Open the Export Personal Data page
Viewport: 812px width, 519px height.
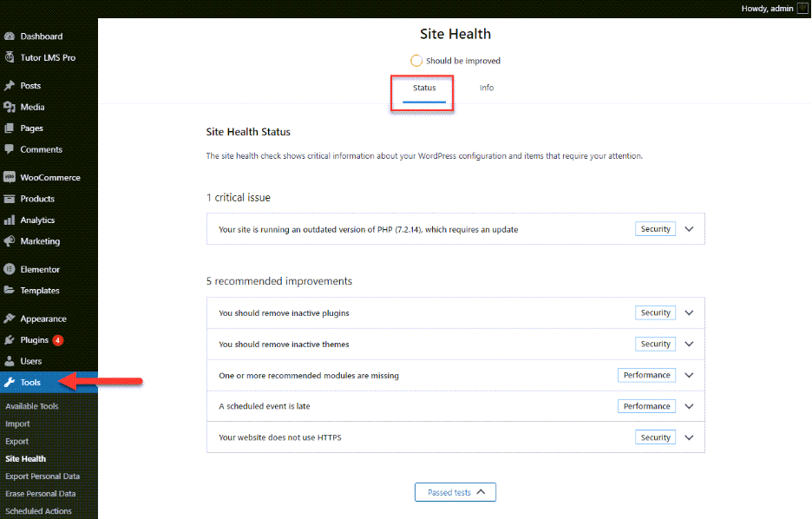[x=42, y=476]
